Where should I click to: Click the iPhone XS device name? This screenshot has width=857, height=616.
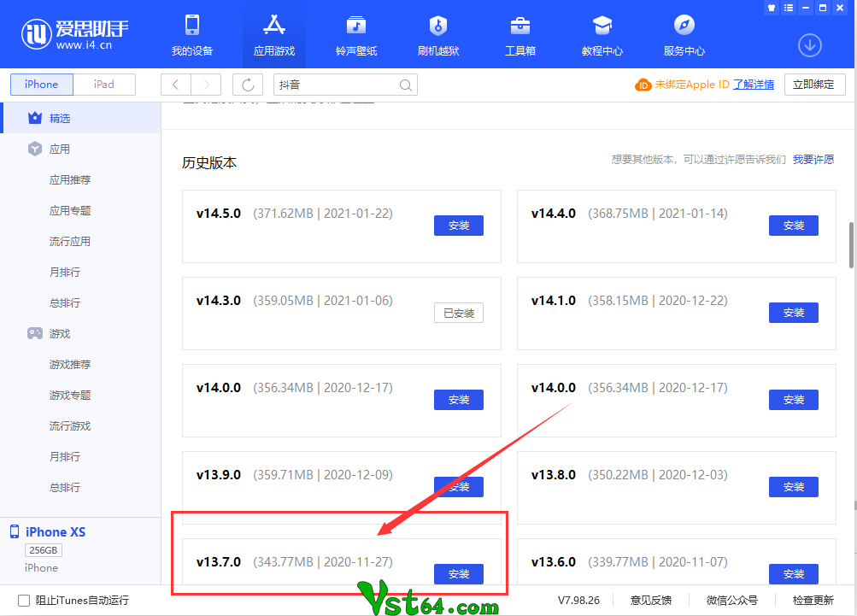click(56, 531)
